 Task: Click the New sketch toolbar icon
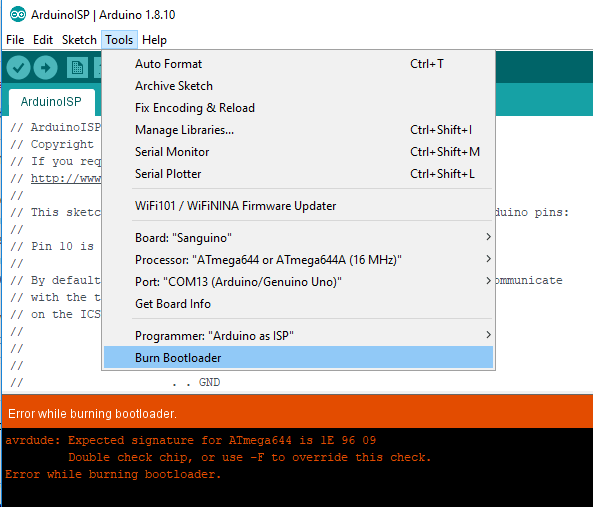(77, 68)
